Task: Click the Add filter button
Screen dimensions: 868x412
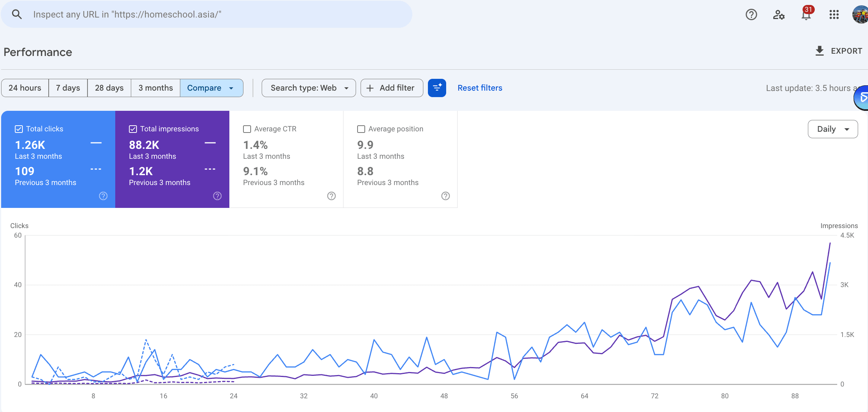Action: [391, 88]
